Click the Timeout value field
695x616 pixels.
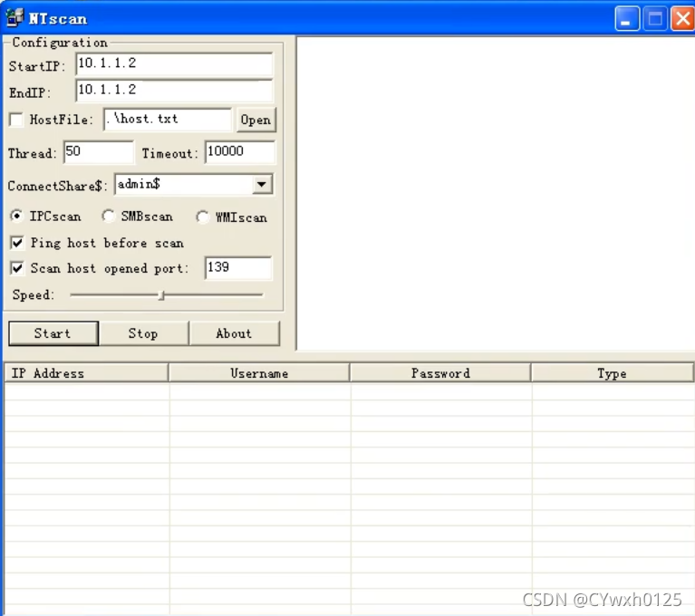(240, 152)
